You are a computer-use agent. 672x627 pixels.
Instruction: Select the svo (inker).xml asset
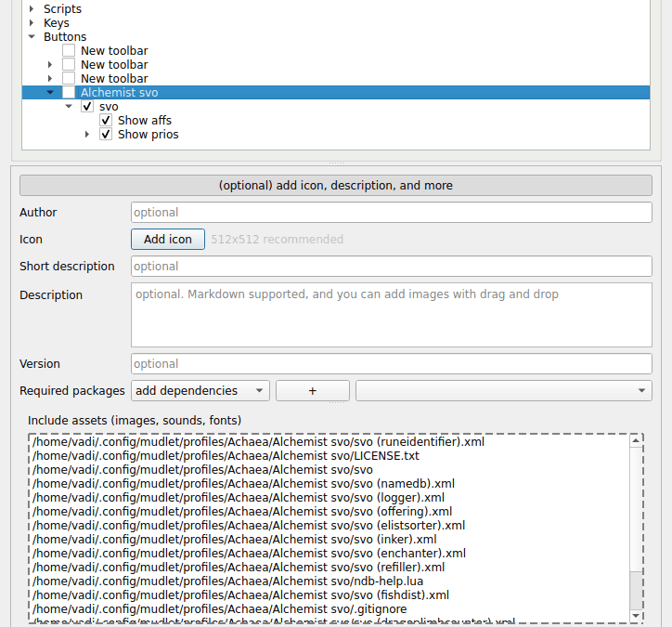pyautogui.click(x=235, y=539)
